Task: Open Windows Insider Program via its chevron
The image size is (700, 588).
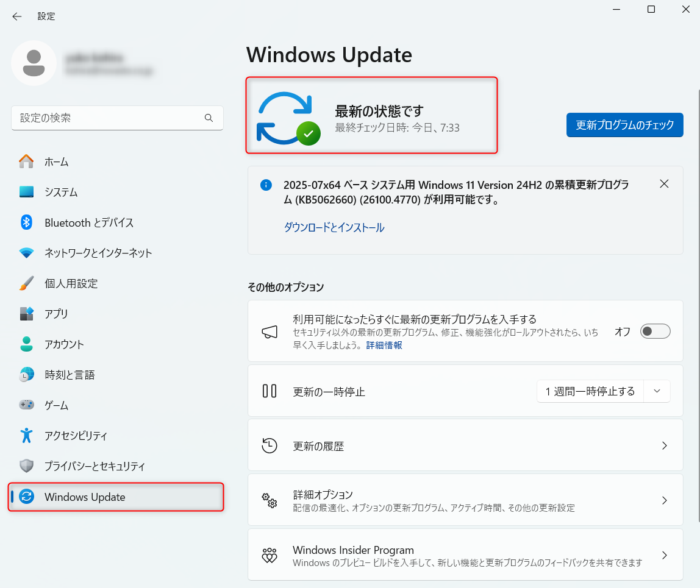Action: pos(664,556)
